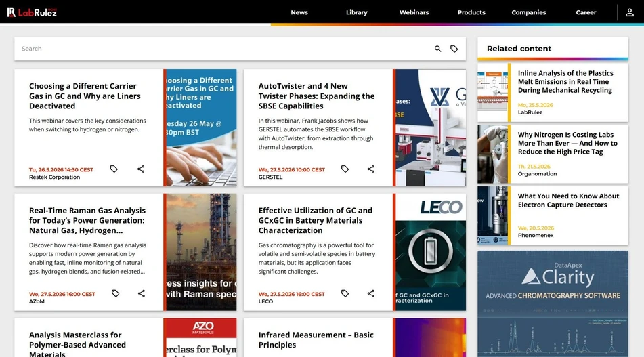Click tag icon on AZoM Raman Gas webinar
The image size is (644, 357).
click(x=115, y=293)
